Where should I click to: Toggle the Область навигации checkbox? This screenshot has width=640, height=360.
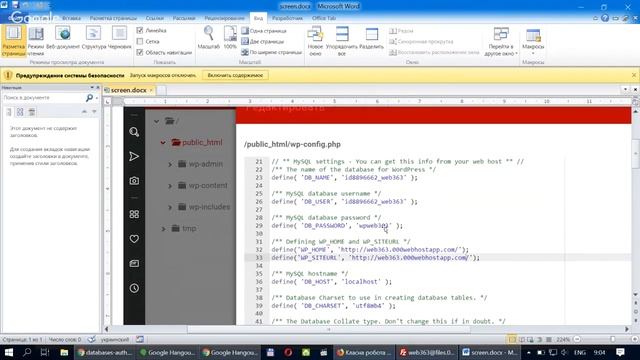(140, 52)
